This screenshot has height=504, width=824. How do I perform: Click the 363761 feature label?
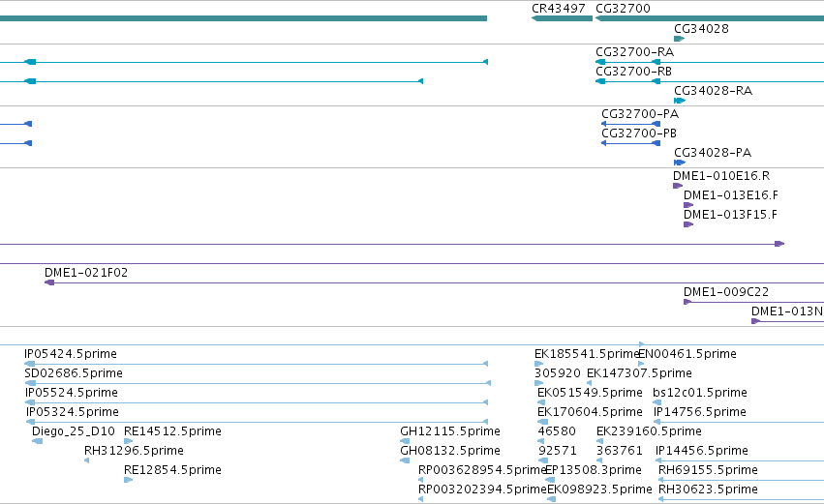click(620, 451)
